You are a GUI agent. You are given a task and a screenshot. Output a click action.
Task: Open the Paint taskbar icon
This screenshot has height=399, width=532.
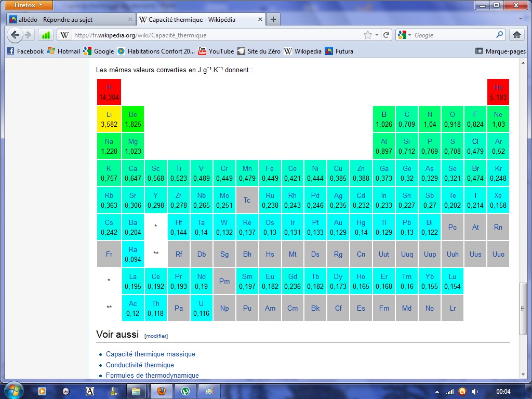[209, 392]
